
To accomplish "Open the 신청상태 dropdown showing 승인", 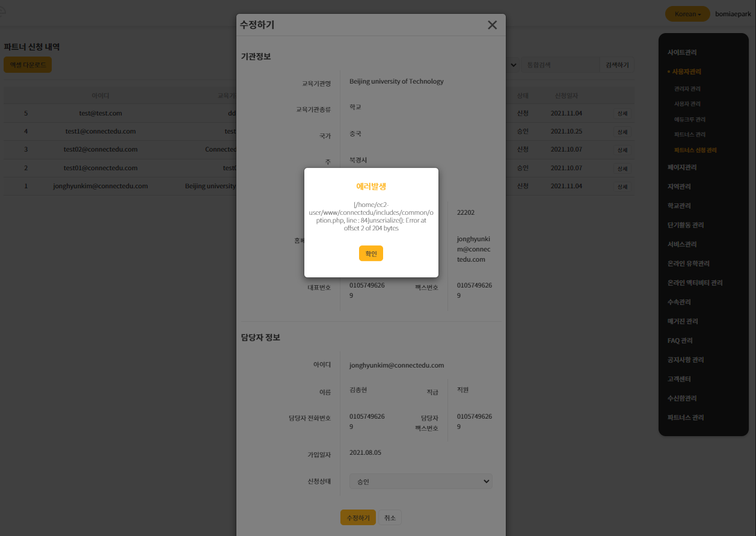I will (x=420, y=481).
